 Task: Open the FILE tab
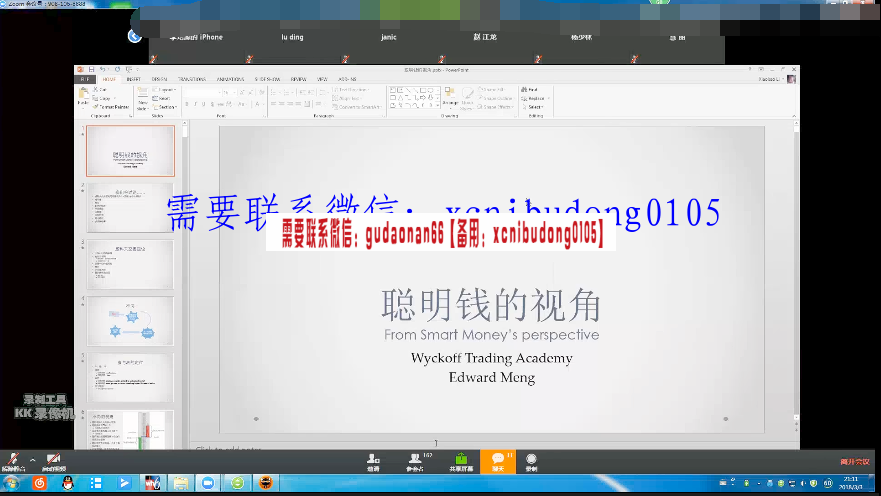pos(85,79)
